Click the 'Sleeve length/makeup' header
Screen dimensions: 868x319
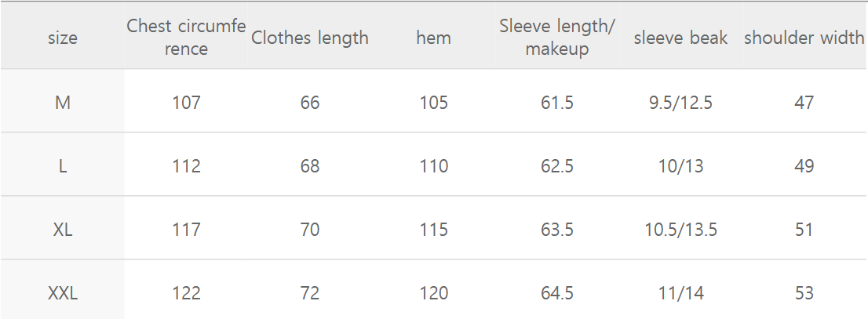tap(557, 37)
